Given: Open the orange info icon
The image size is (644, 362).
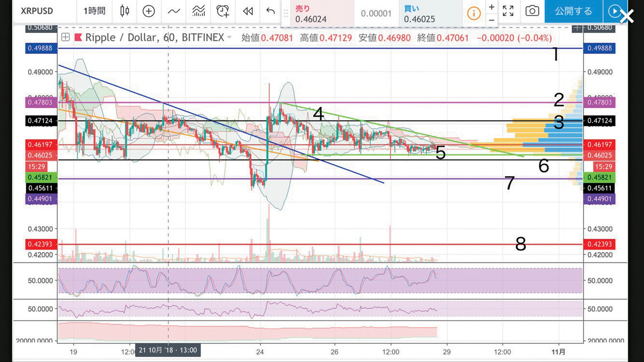Looking at the screenshot, I should point(474,13).
